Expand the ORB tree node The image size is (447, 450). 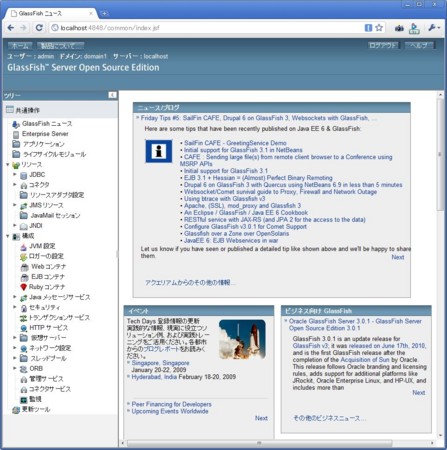(x=15, y=368)
